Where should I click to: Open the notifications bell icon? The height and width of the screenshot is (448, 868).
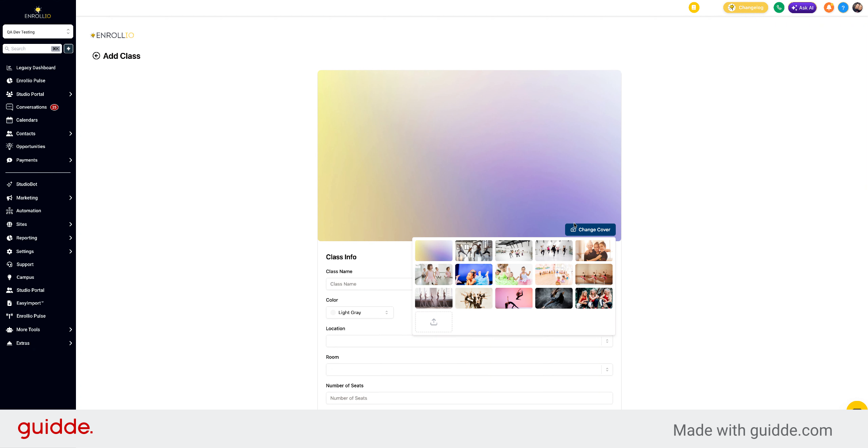click(829, 8)
